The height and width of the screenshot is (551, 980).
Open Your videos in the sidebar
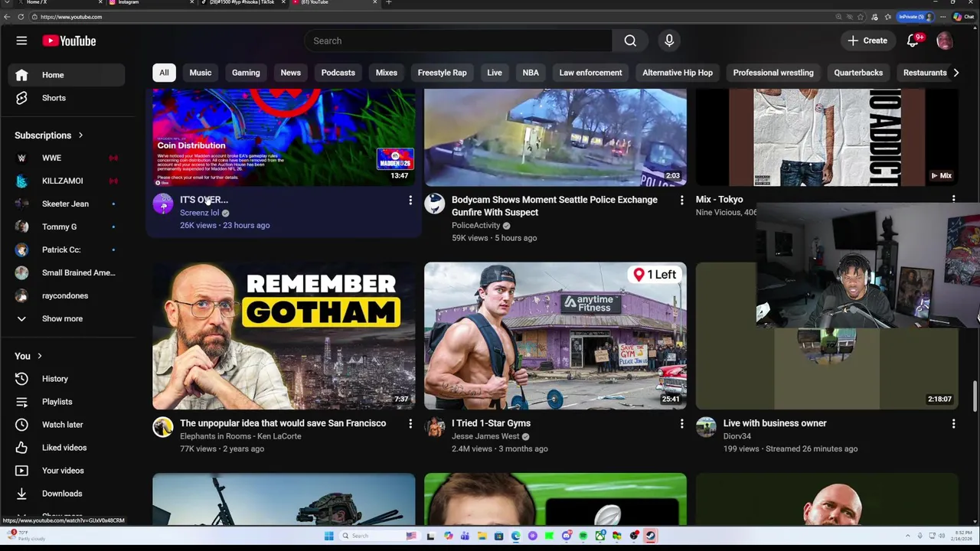point(67,471)
